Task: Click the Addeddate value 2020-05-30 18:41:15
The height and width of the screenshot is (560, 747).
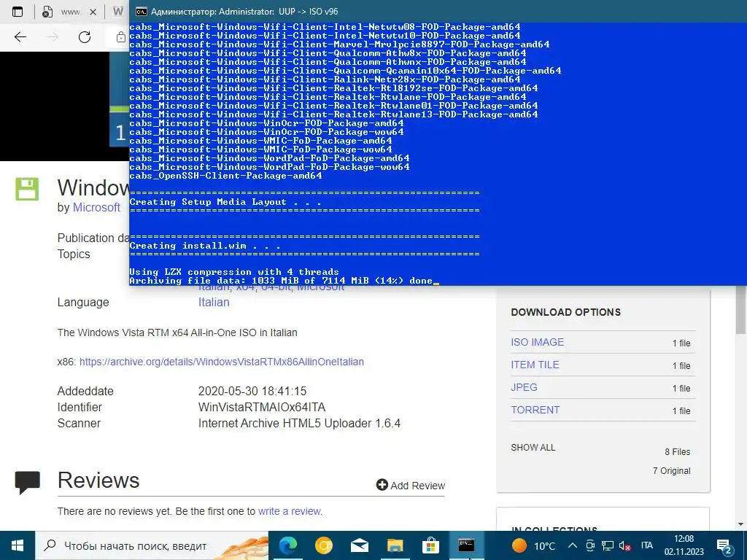Action: pyautogui.click(x=252, y=392)
